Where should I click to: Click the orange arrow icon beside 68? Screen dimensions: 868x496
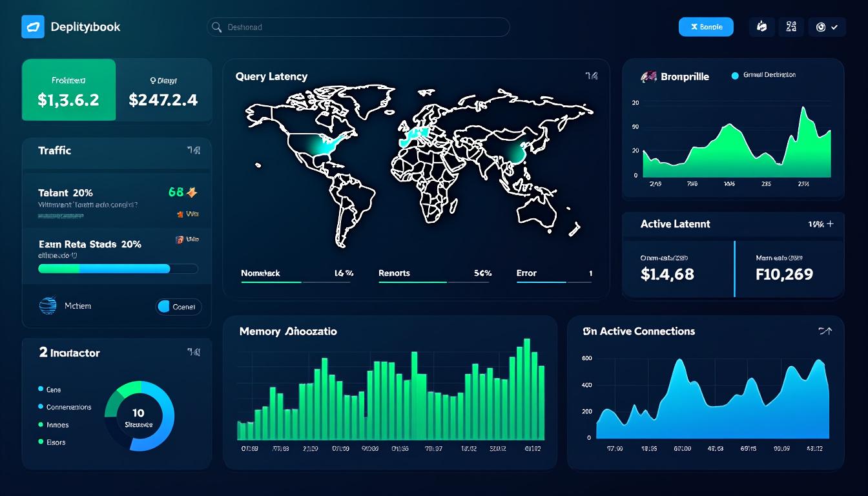191,192
